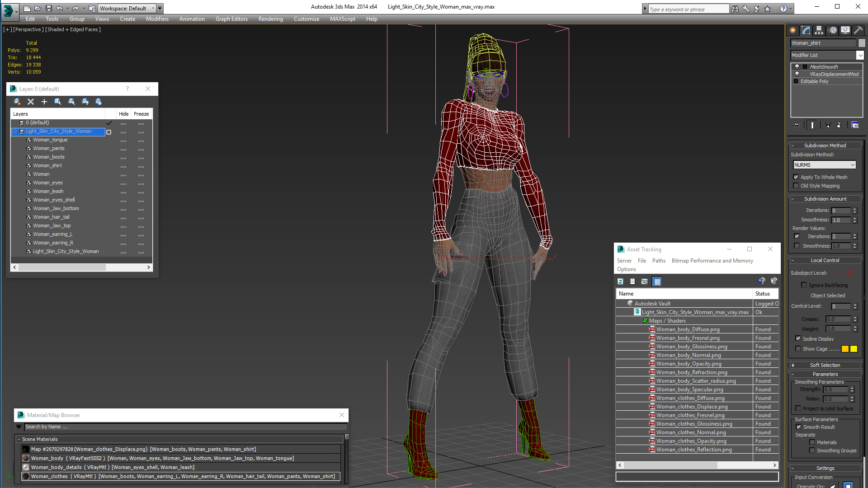868x488 pixels.
Task: Expand the Soft Selection rollout
Action: (825, 365)
